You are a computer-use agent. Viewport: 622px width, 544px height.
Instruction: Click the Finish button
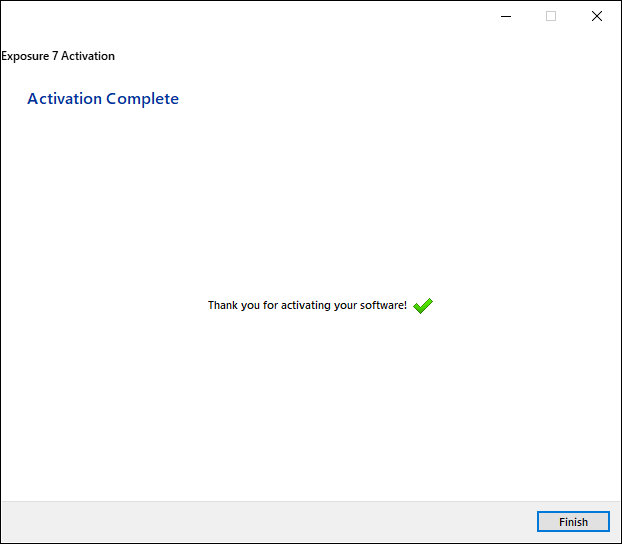573,522
